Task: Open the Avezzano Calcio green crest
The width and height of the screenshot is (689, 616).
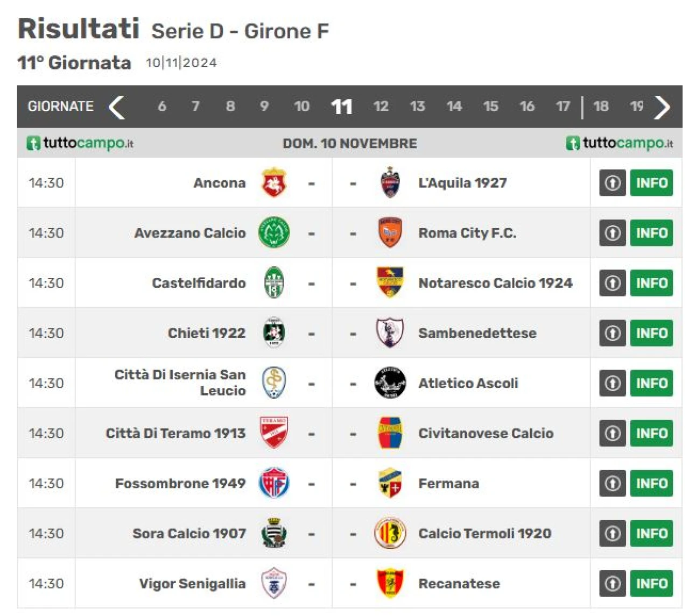Action: tap(274, 233)
